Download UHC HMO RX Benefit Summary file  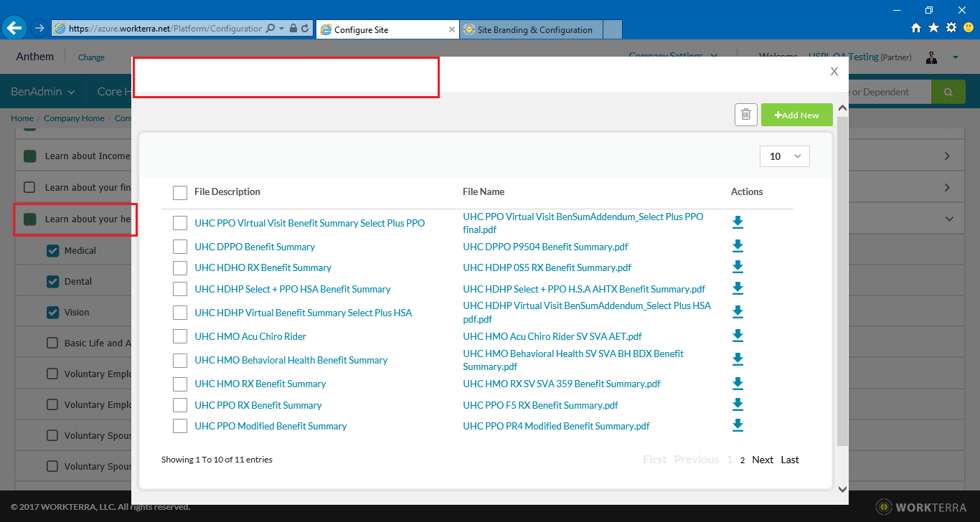click(x=738, y=383)
